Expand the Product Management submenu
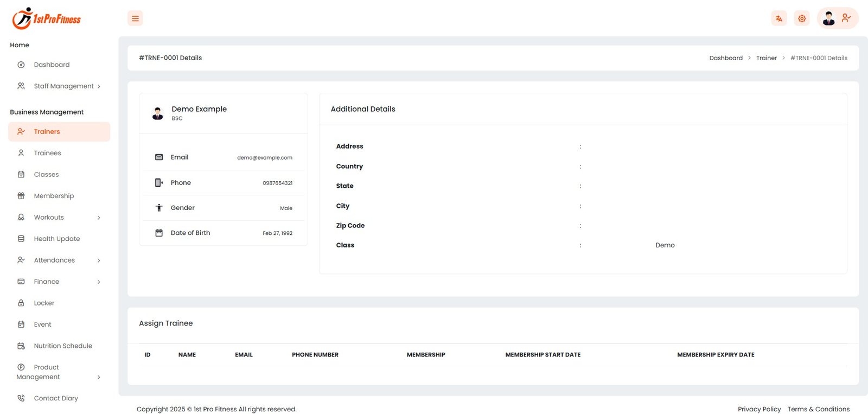Image resolution: width=868 pixels, height=414 pixels. pos(98,377)
